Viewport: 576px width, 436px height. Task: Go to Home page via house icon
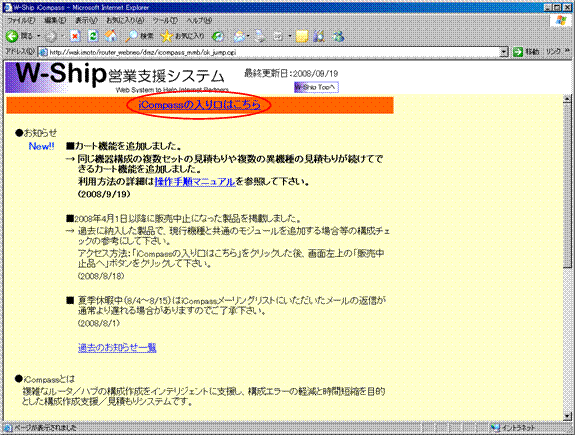click(x=111, y=36)
